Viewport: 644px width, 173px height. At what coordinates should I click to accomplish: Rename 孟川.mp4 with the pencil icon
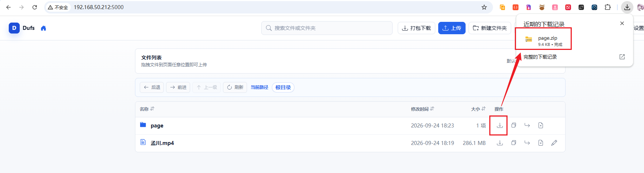click(554, 143)
